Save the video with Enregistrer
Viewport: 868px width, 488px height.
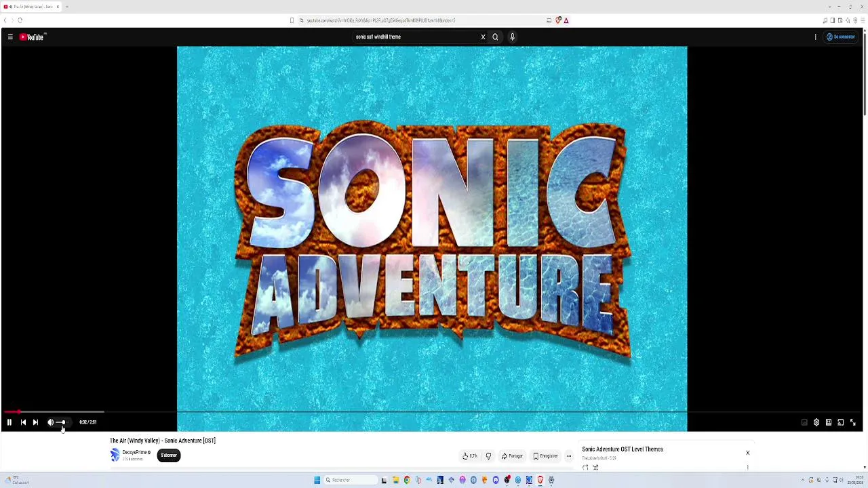pos(545,456)
